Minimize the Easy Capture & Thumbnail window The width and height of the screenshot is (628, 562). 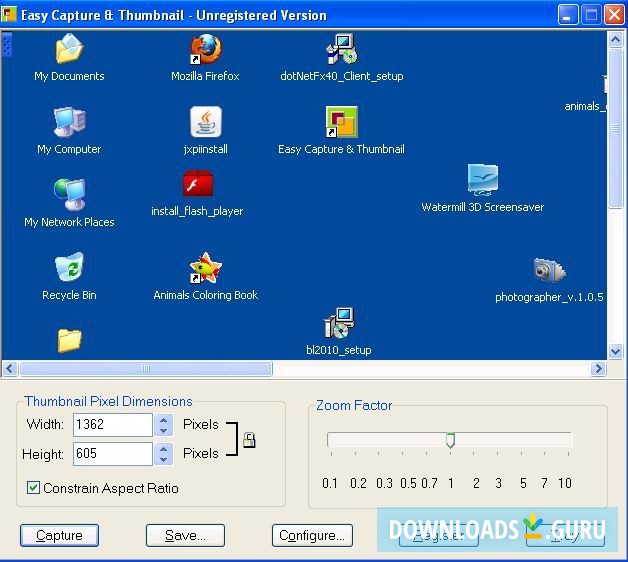(x=568, y=15)
